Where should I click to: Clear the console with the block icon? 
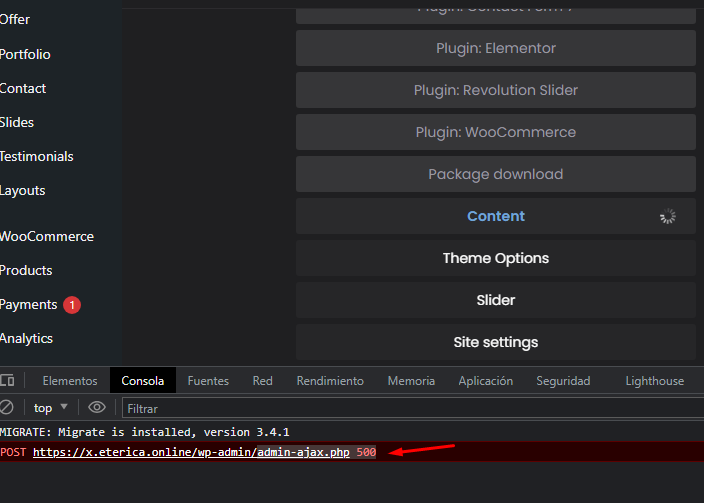tap(6, 407)
